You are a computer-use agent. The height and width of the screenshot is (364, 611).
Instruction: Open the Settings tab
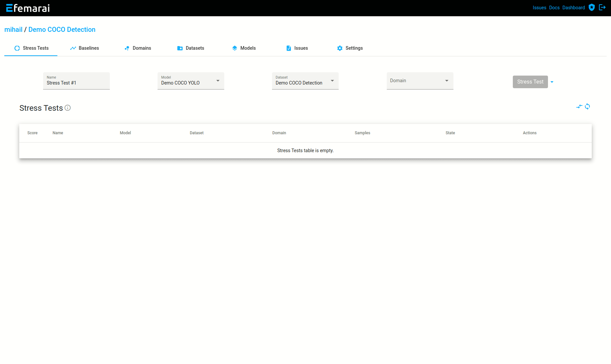[350, 48]
